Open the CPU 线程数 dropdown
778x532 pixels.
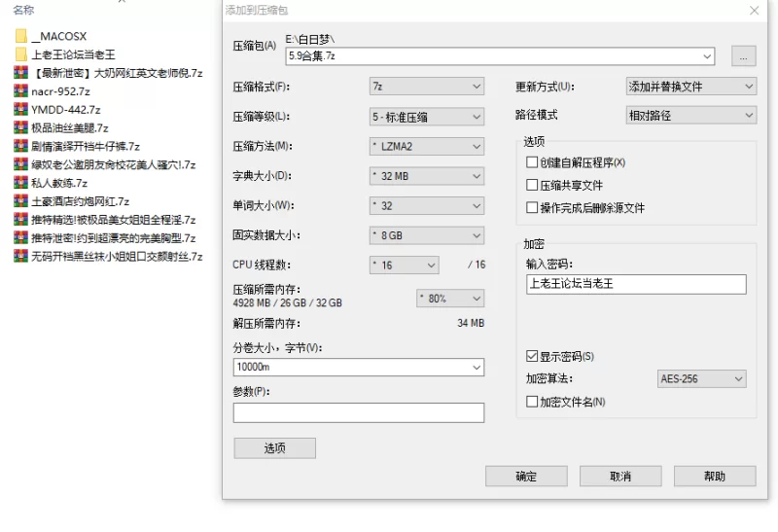click(x=405, y=265)
